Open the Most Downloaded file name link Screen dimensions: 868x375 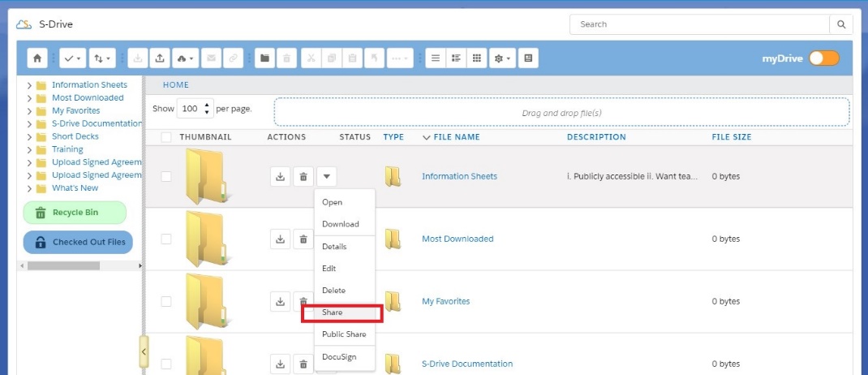(x=458, y=239)
